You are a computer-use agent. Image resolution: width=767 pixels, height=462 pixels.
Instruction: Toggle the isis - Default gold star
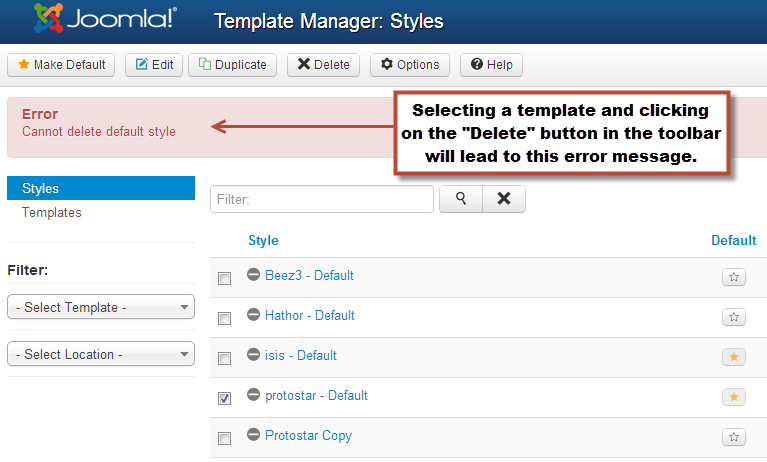(734, 357)
